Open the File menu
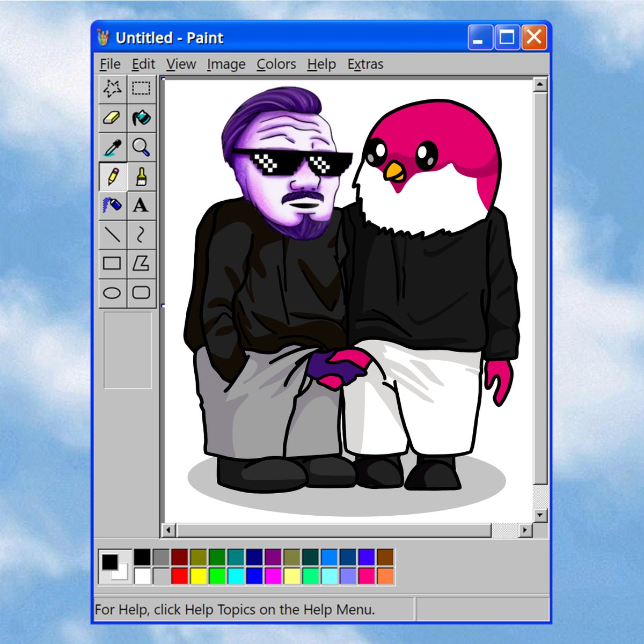This screenshot has width=644, height=644. (x=110, y=64)
